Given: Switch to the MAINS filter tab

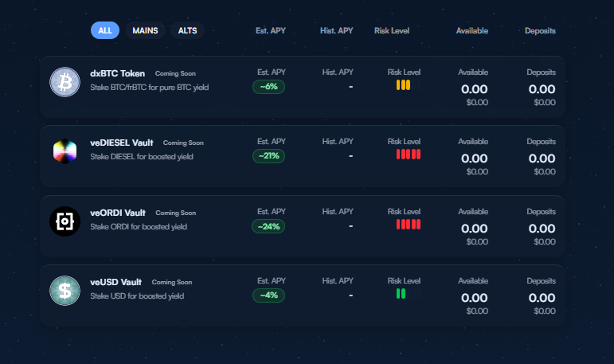Looking at the screenshot, I should click(145, 30).
